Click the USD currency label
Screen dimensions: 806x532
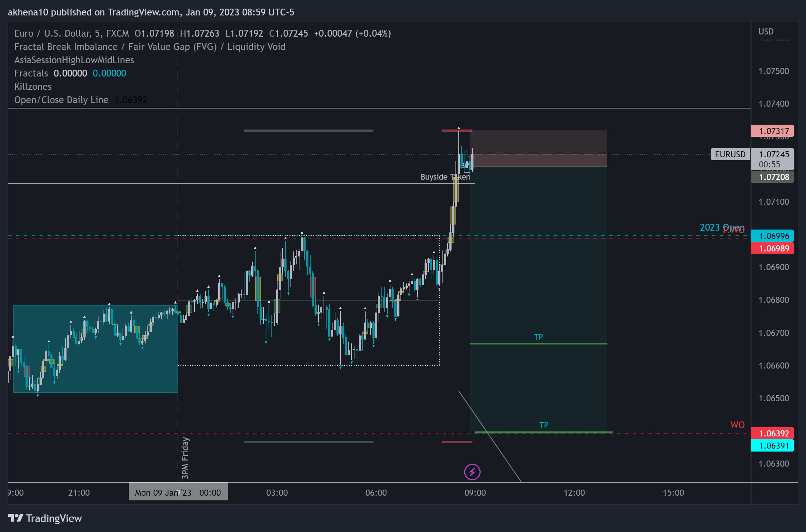coord(766,32)
